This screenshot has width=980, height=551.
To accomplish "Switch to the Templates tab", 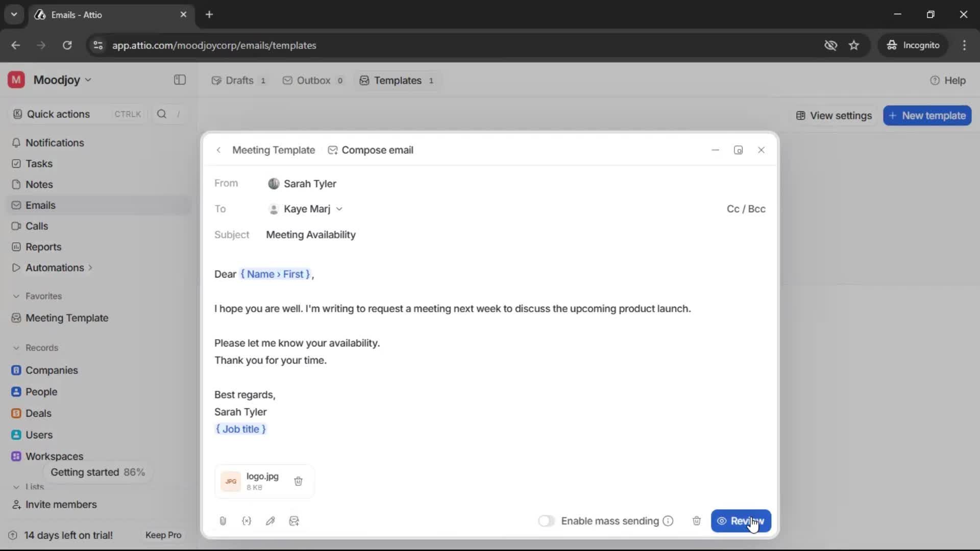I will [x=397, y=80].
